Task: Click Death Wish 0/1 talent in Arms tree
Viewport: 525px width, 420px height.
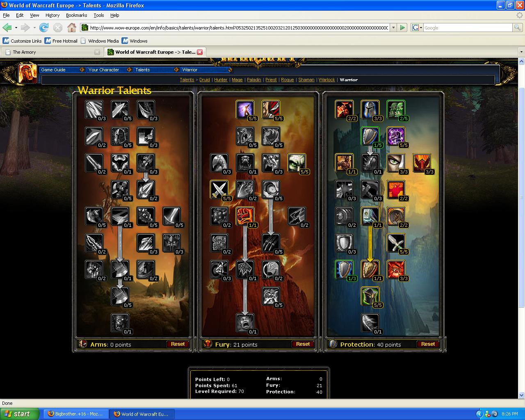Action: (x=120, y=216)
